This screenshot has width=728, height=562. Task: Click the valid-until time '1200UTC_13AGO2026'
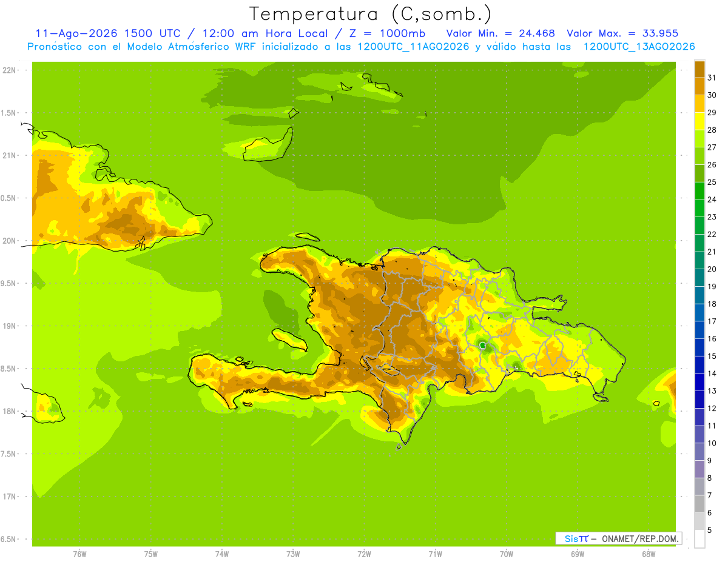[639, 47]
